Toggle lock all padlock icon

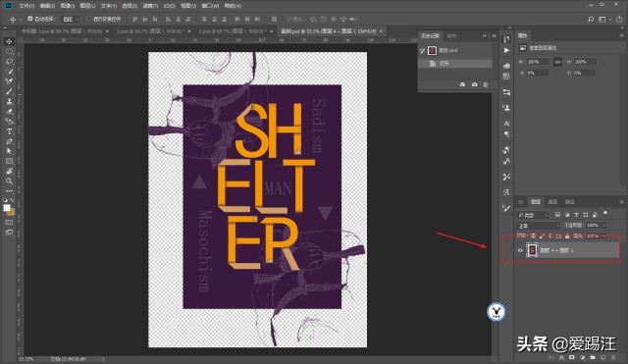point(567,236)
